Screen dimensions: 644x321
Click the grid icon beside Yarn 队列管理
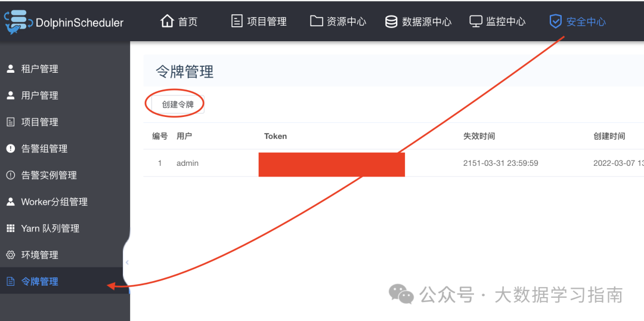(11, 228)
